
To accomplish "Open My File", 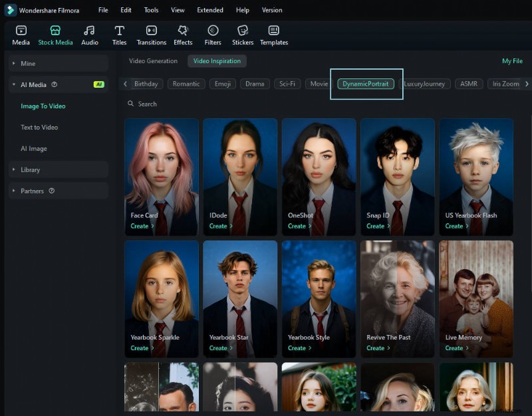I will pos(511,60).
